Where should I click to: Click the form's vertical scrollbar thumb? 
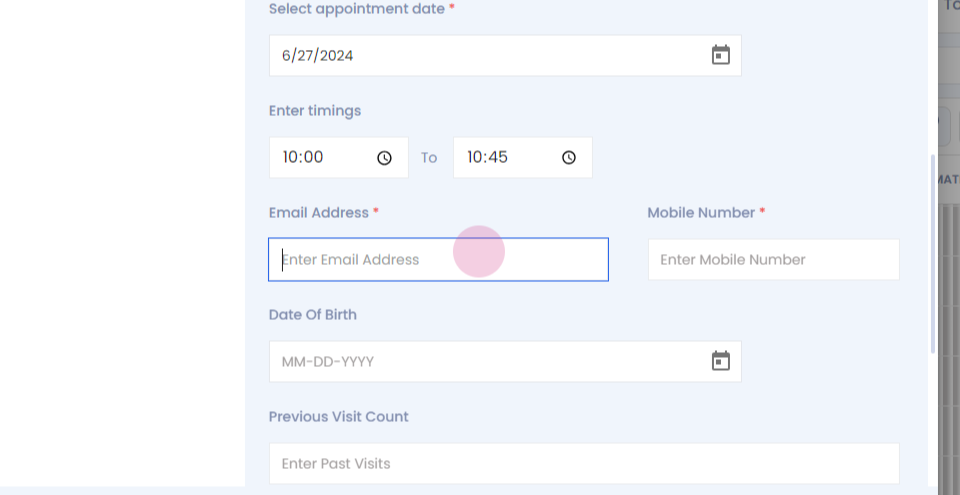click(932, 254)
